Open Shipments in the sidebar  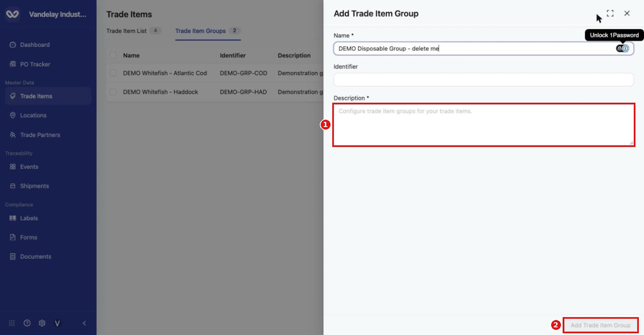coord(48,186)
